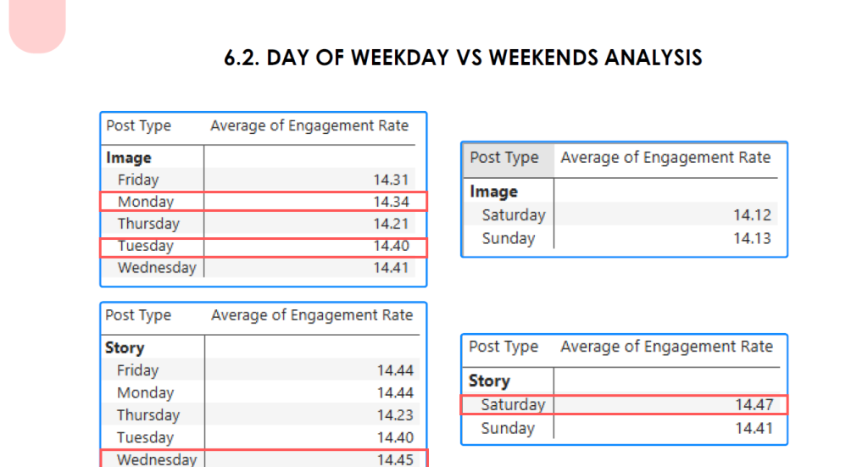868x467 pixels.
Task: Click the slide title Day of Weekday vs Weekends
Action: pos(463,58)
